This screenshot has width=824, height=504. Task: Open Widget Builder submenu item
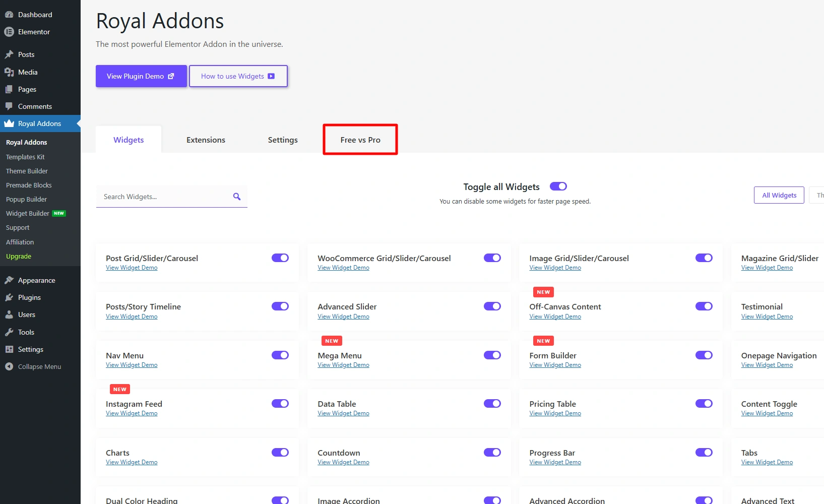(28, 213)
